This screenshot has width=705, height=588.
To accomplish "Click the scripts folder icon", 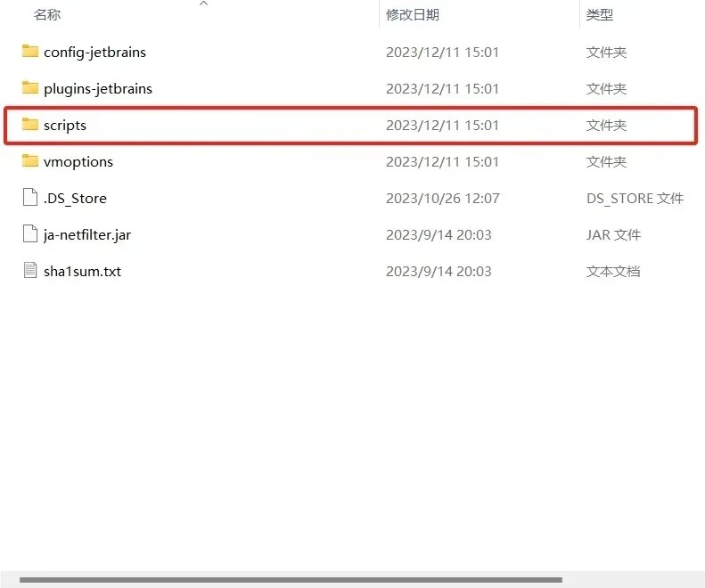I will click(30, 125).
